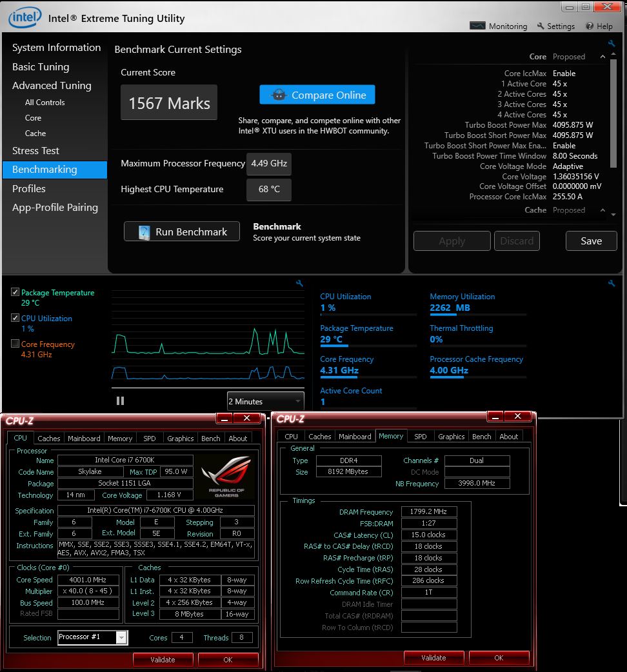Collapse the Cache proposed settings section
627x672 pixels.
tap(602, 210)
